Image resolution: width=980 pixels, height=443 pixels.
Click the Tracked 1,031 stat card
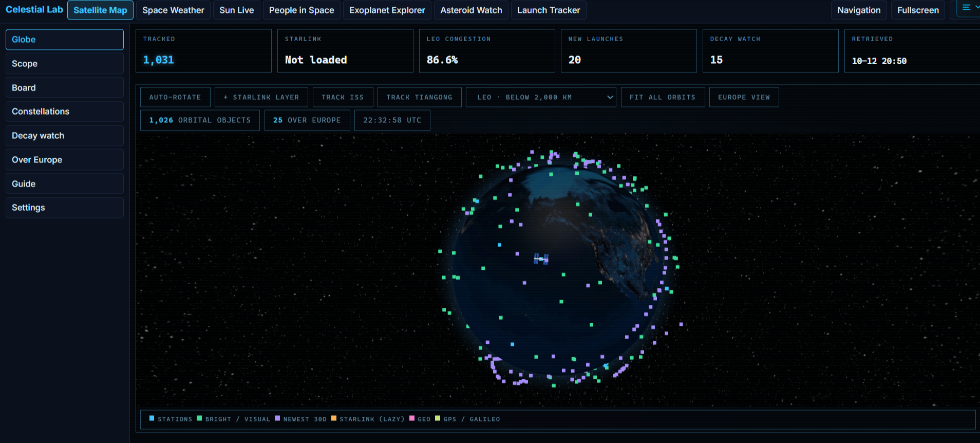203,51
